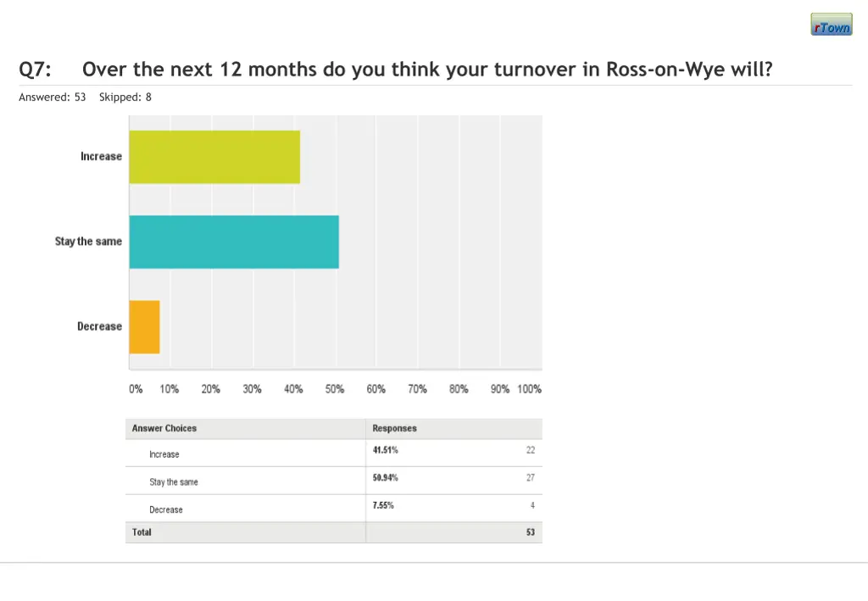This screenshot has width=868, height=601.
Task: Click the total count of 53
Action: click(x=530, y=532)
